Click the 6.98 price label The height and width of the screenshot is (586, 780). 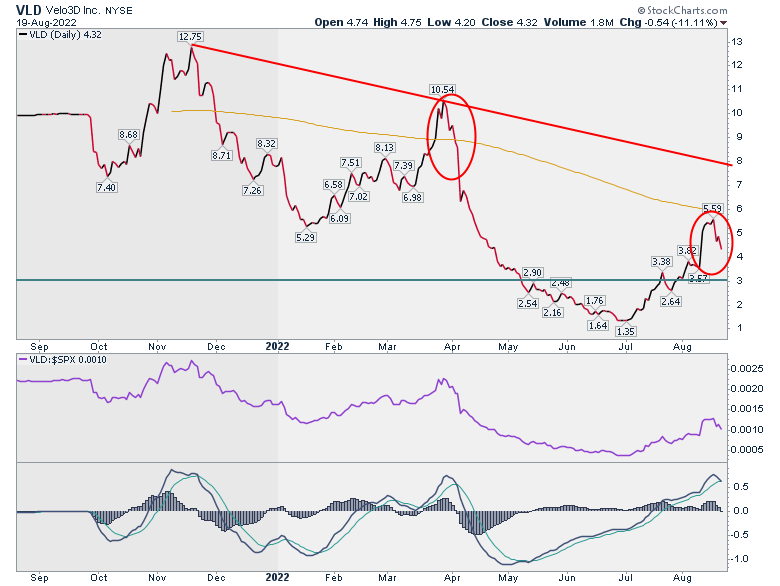click(412, 197)
